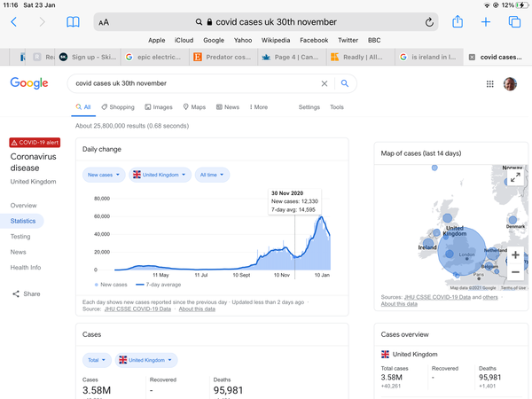The width and height of the screenshot is (532, 399).
Task: Switch to the Sign up - Ski tab
Action: point(88,57)
